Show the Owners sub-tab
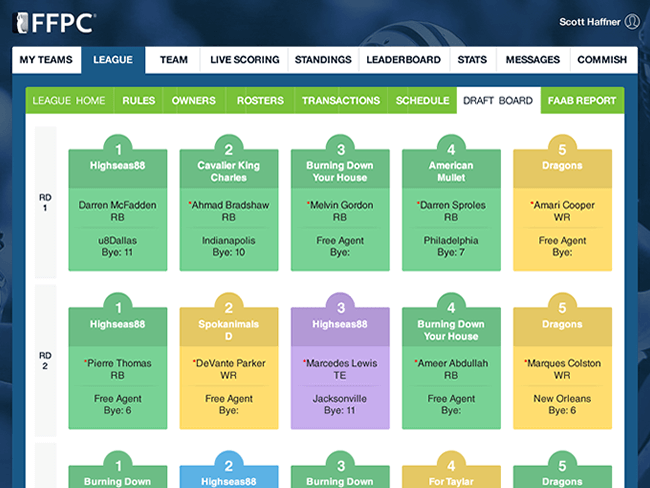 (194, 100)
